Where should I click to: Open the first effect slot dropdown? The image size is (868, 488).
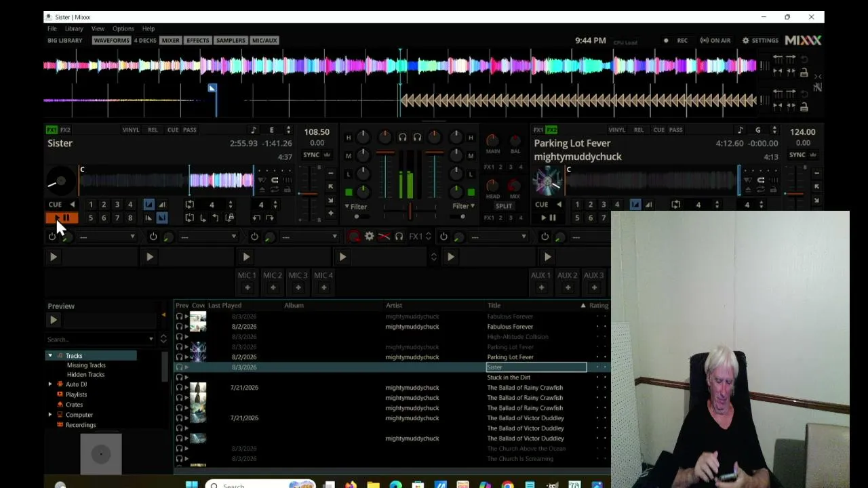pos(107,237)
